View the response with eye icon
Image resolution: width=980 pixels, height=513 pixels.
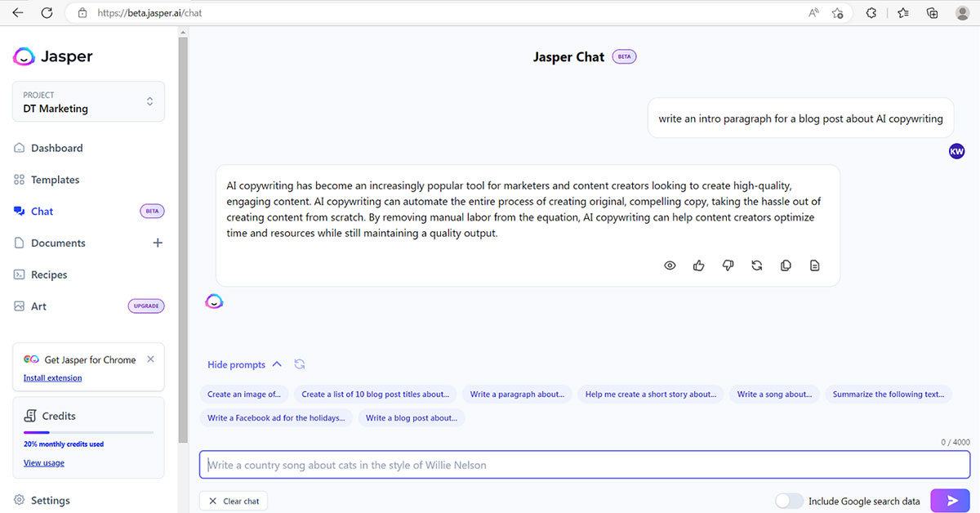click(x=670, y=265)
